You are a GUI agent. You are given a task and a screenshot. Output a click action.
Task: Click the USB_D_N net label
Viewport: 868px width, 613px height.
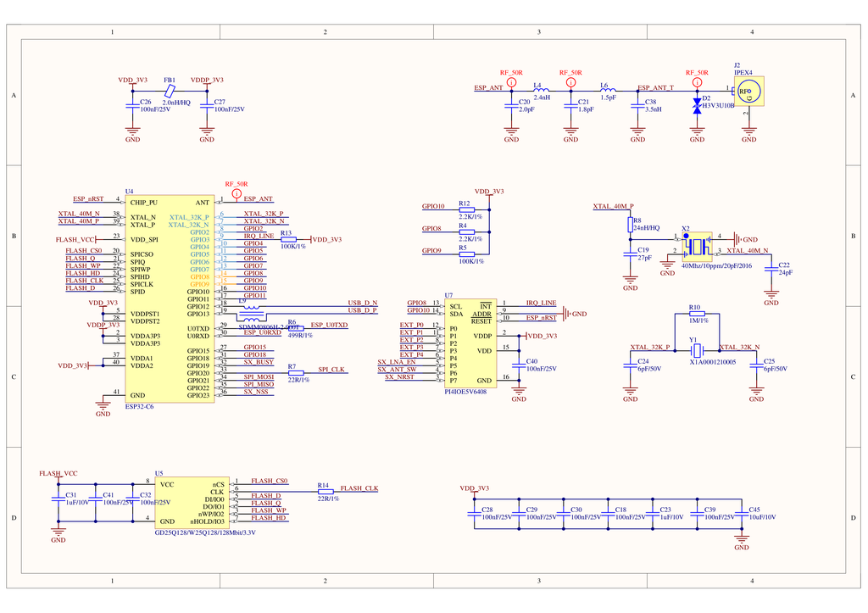pos(363,303)
